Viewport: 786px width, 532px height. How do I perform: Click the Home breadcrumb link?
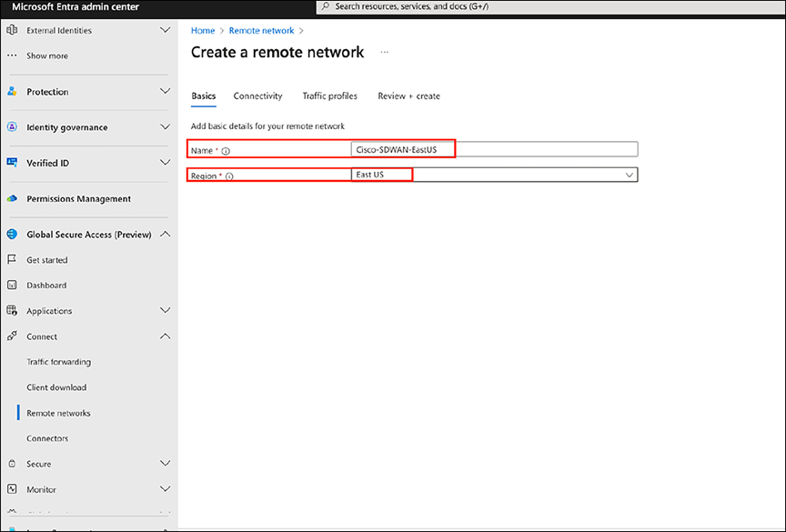tap(202, 29)
